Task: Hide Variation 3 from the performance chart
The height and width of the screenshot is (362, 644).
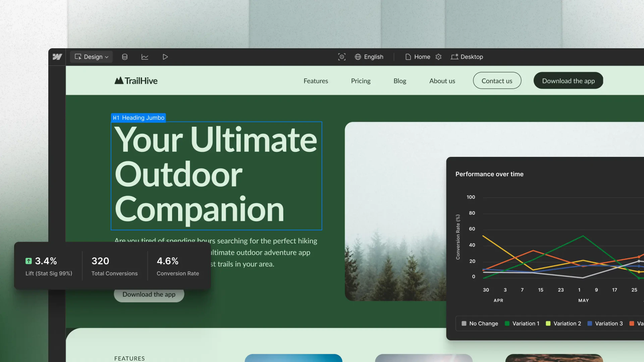Action: (605, 323)
